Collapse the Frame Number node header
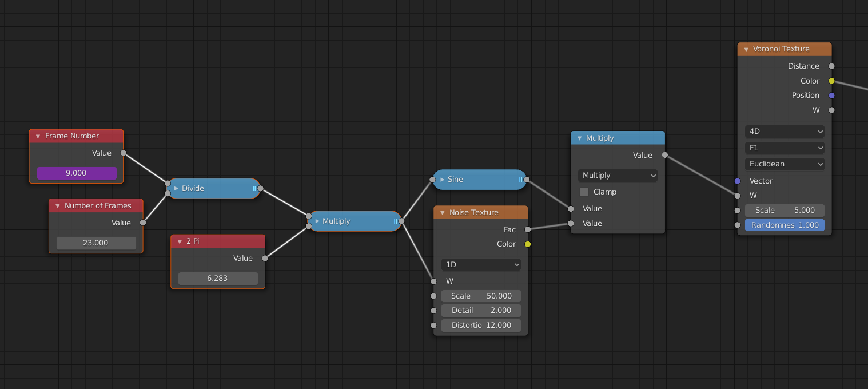This screenshot has width=868, height=389. pyautogui.click(x=38, y=136)
